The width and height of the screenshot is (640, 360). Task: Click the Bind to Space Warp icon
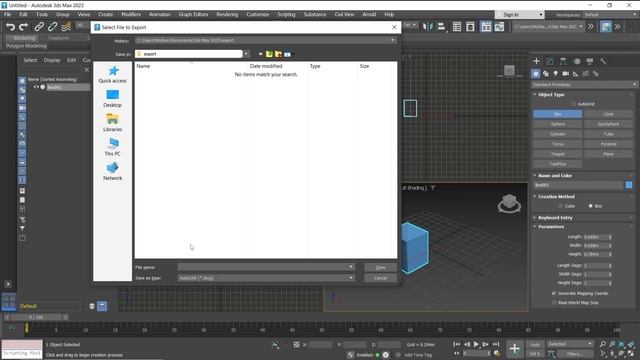pyautogui.click(x=66, y=27)
